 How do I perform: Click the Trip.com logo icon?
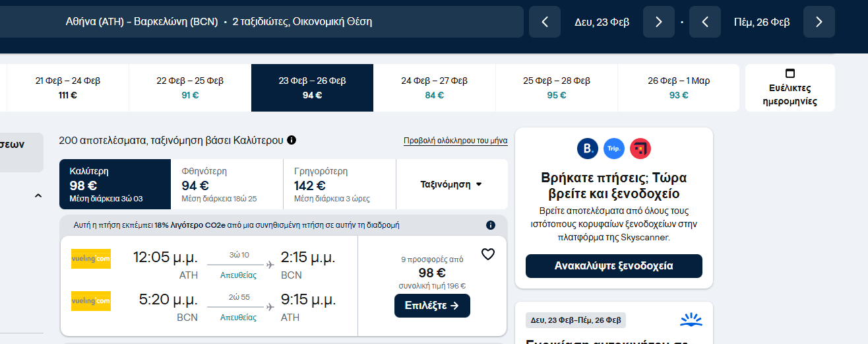(613, 149)
